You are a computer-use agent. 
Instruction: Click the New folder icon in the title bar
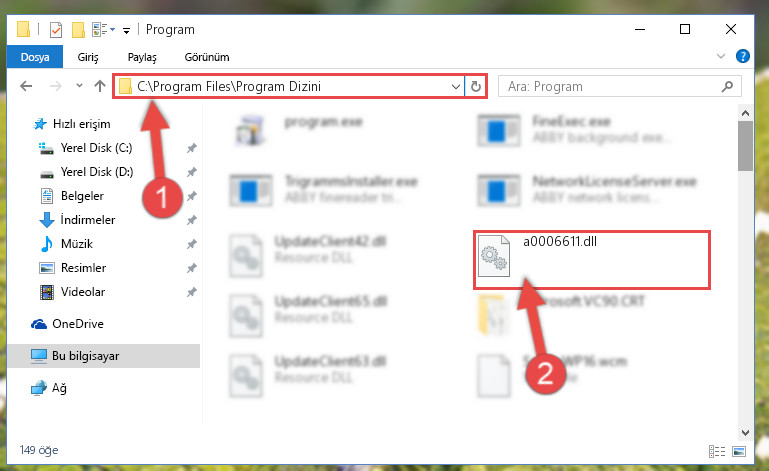pyautogui.click(x=78, y=30)
